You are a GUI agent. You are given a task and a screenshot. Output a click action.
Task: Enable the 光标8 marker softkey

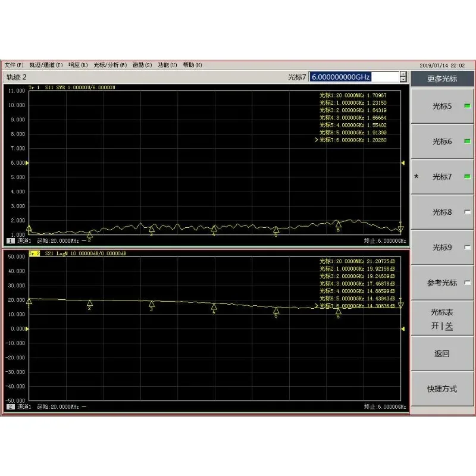point(442,212)
